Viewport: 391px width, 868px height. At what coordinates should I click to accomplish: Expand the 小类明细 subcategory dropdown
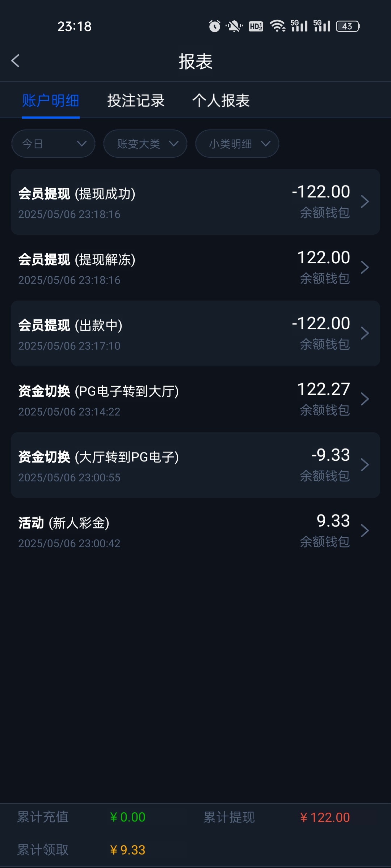237,144
